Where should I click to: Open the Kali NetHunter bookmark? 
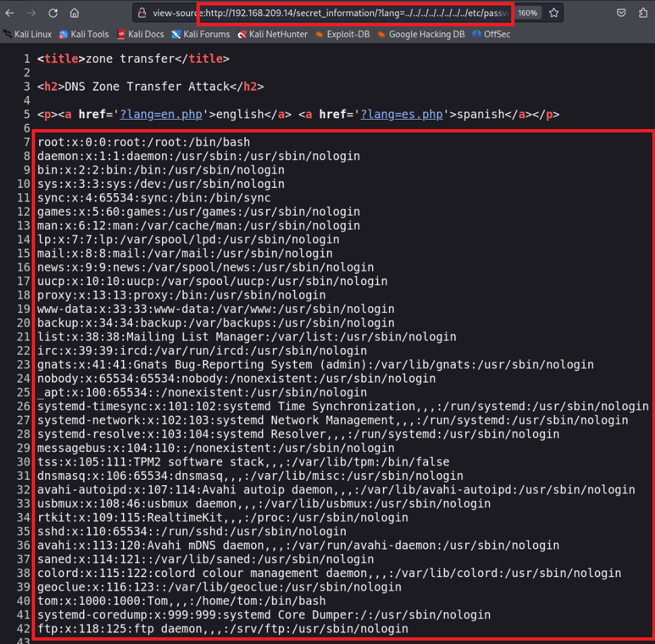click(272, 34)
